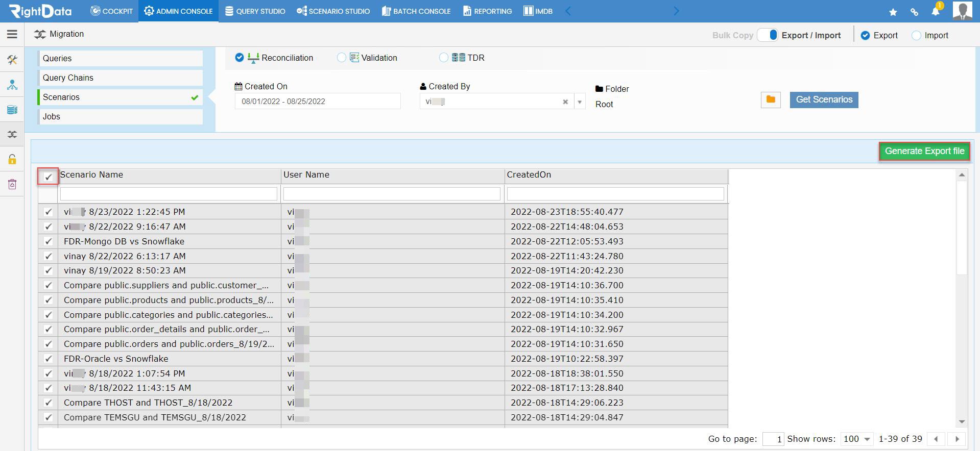Go to the next results page arrow

click(957, 439)
